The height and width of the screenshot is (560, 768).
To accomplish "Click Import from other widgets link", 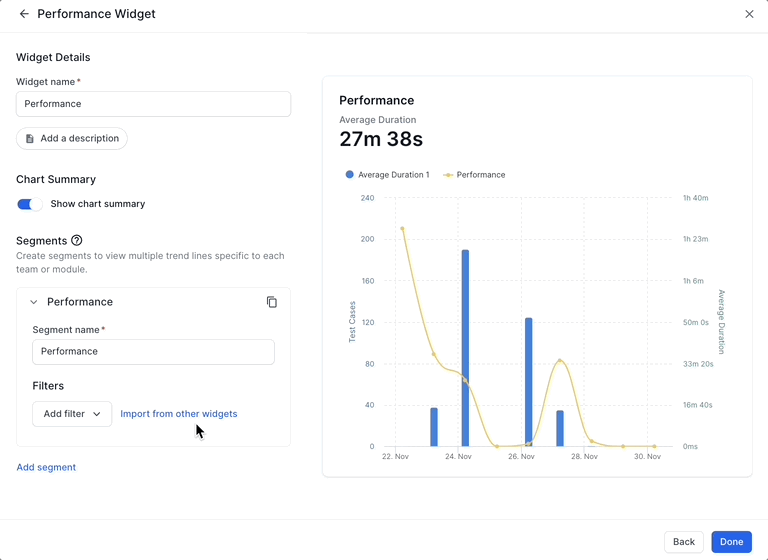I will [x=179, y=414].
